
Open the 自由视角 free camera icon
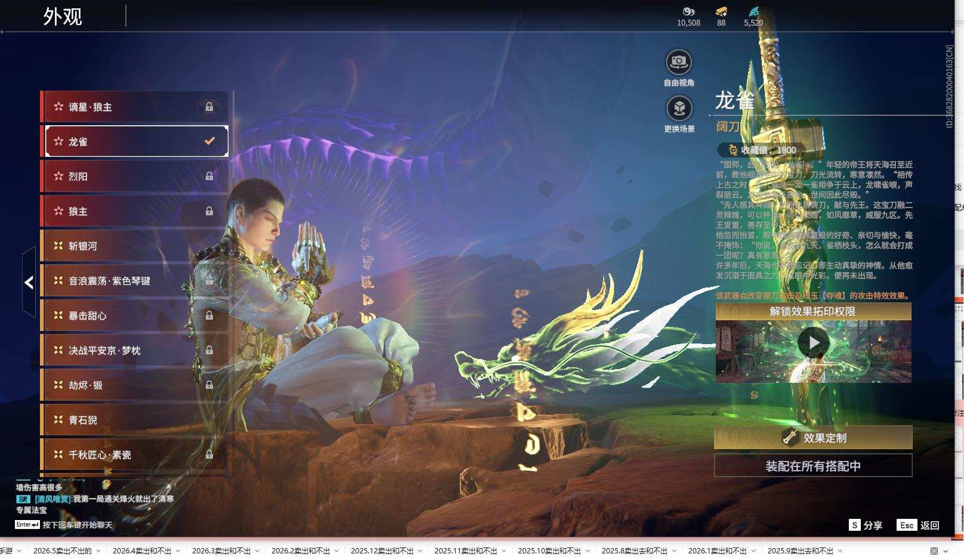pyautogui.click(x=679, y=62)
